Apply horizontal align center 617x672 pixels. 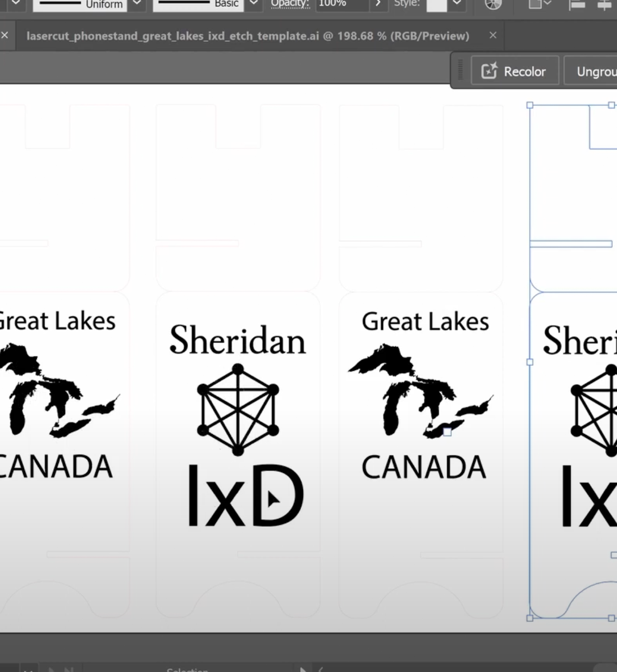point(604,5)
